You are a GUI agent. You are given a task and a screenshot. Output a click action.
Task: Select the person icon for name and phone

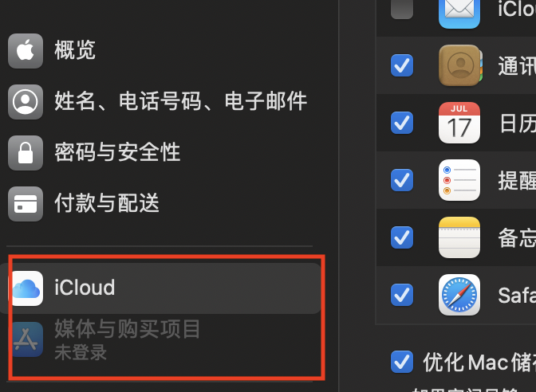(26, 102)
